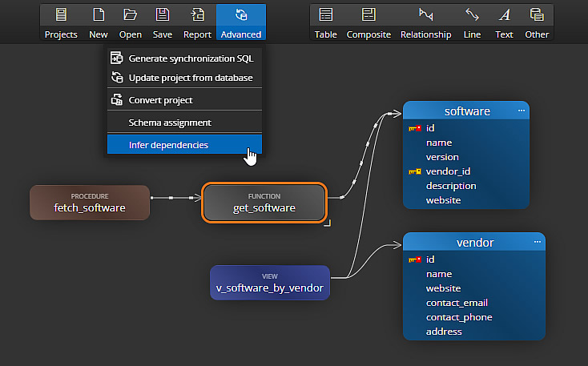Choose Update project from database

click(x=184, y=78)
